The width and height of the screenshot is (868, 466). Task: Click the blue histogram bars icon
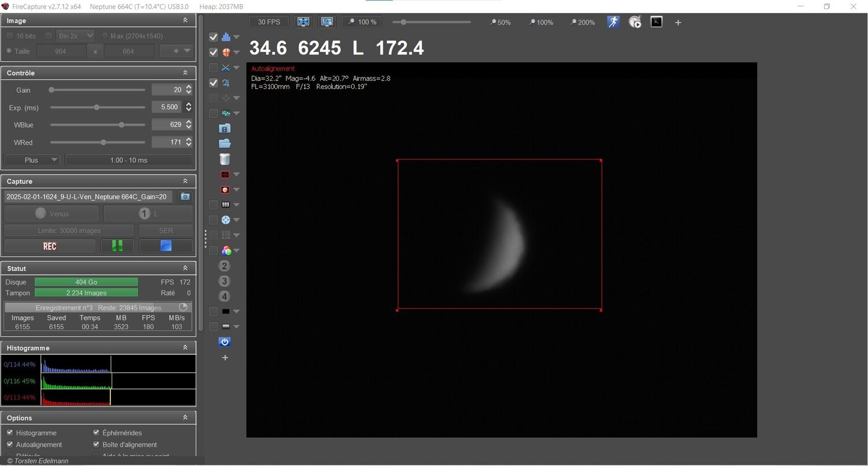click(x=226, y=37)
